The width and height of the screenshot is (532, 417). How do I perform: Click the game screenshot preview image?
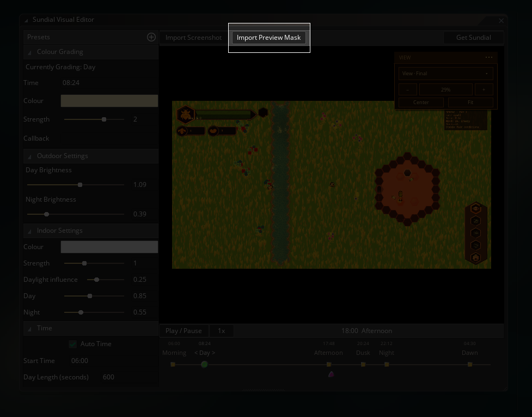pos(332,185)
